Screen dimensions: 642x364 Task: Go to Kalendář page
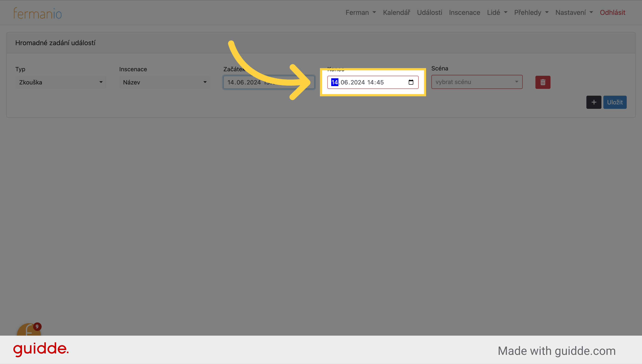coord(397,13)
